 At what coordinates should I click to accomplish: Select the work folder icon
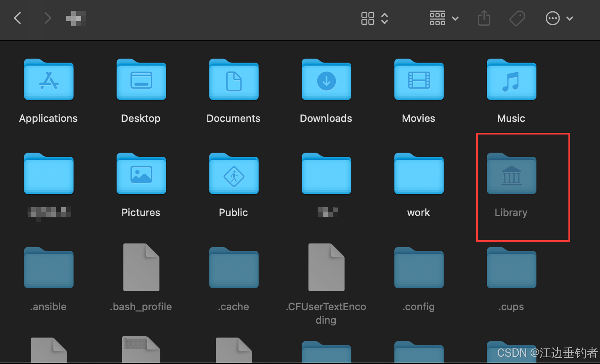pos(419,174)
